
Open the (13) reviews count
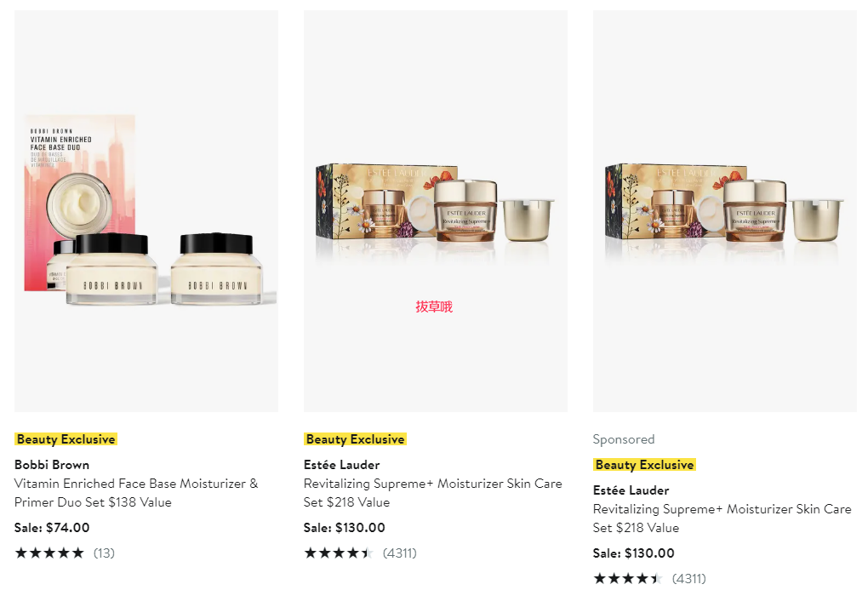pos(104,553)
